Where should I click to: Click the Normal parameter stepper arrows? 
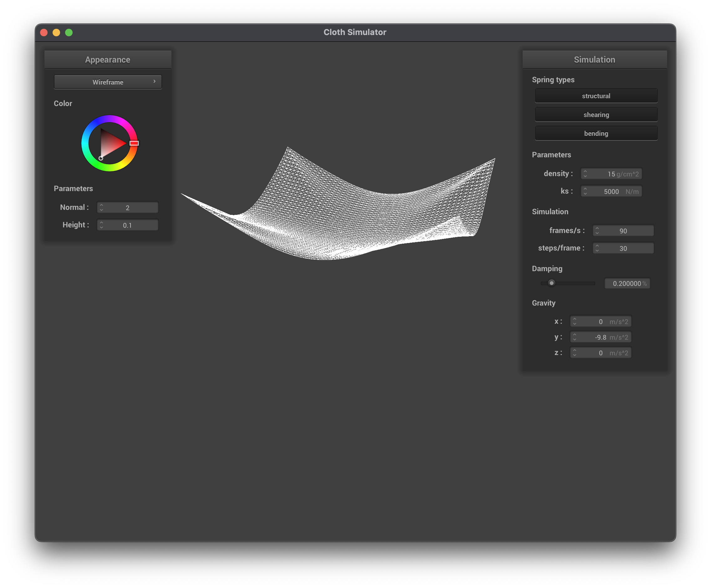[101, 207]
